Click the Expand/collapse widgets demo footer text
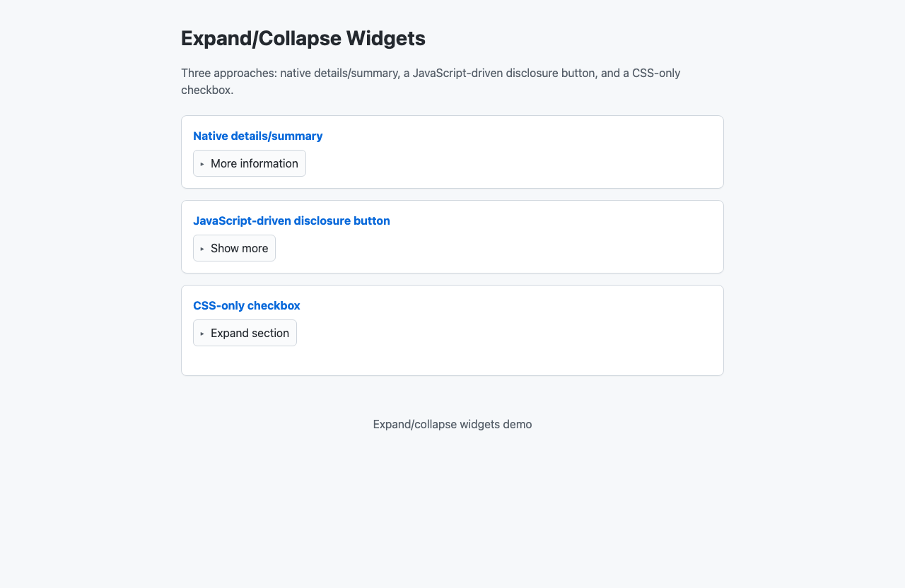 tap(452, 424)
